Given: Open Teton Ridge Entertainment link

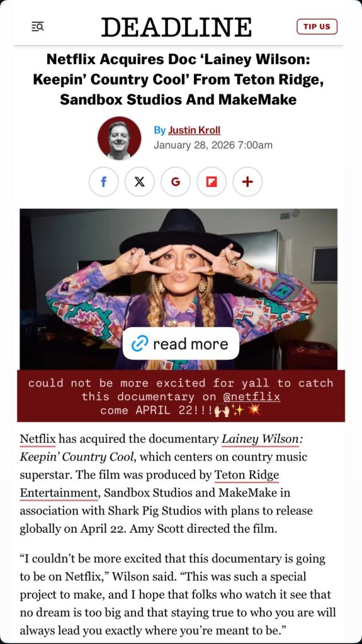Looking at the screenshot, I should [x=149, y=484].
